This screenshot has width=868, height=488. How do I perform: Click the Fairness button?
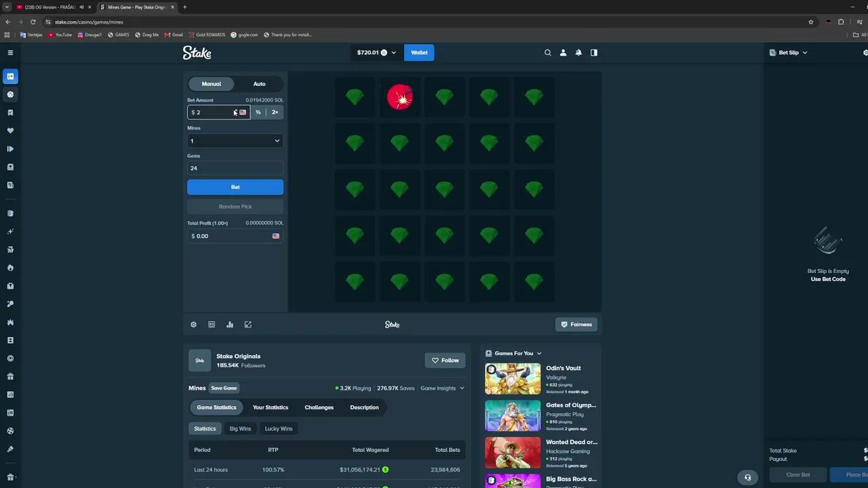point(576,325)
